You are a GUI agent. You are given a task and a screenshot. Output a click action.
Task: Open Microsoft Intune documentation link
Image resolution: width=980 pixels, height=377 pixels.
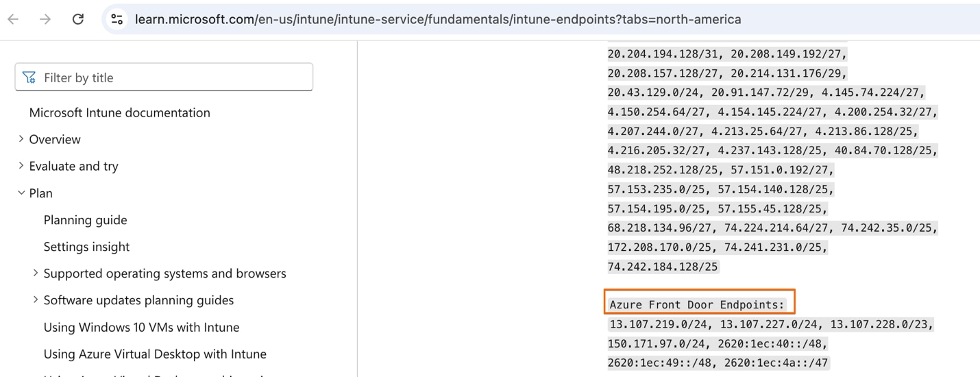tap(119, 112)
